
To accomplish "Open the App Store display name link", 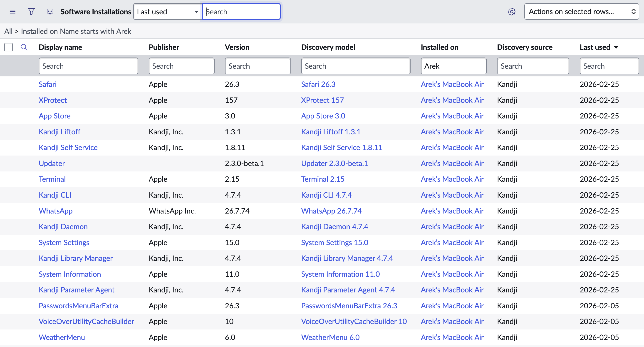I will 54,116.
